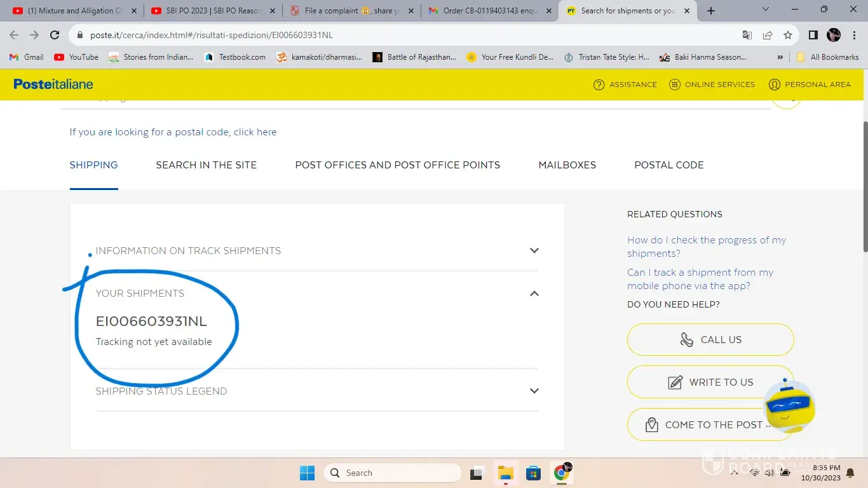Open File Explorer from the taskbar

505,473
